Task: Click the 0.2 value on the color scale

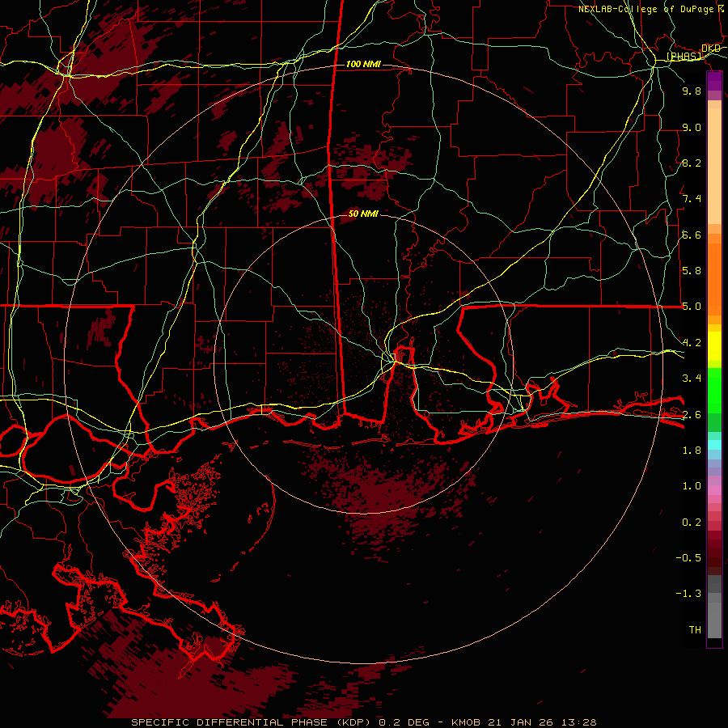Action: click(x=692, y=522)
